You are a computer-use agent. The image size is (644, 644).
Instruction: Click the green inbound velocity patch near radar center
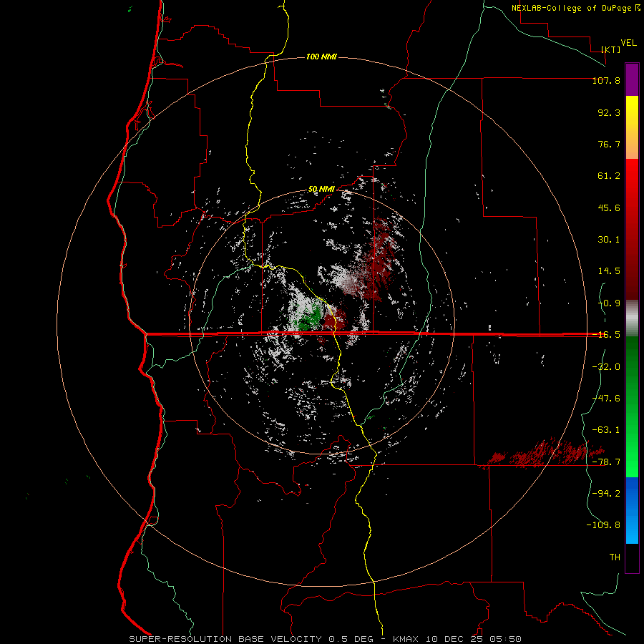(x=309, y=318)
